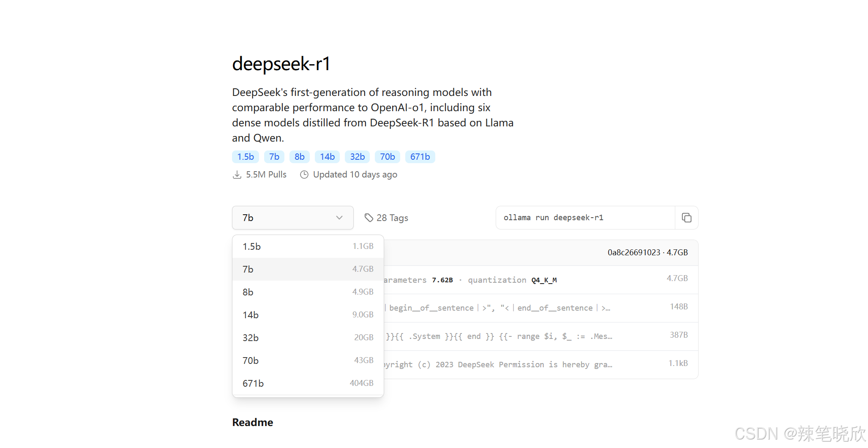Click the clock icon before Updated

304,175
